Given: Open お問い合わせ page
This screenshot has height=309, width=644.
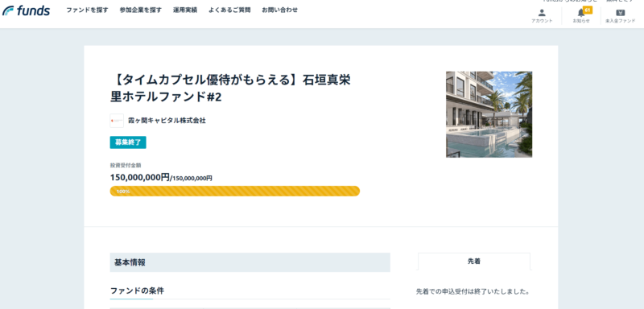Looking at the screenshot, I should click(279, 10).
